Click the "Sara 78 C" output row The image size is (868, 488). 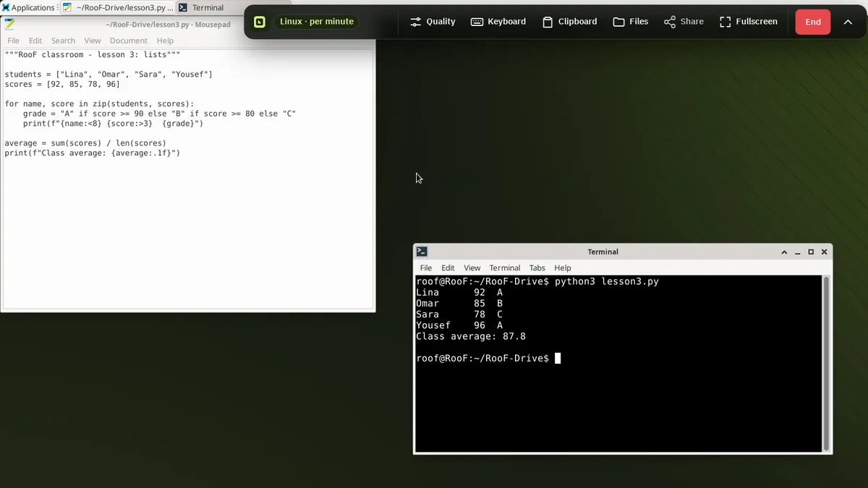[459, 314]
